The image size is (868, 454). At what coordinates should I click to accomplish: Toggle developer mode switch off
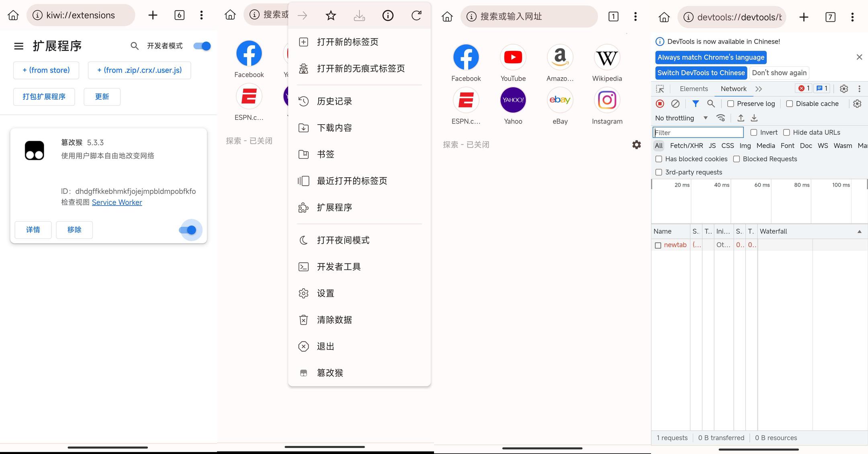pyautogui.click(x=202, y=46)
